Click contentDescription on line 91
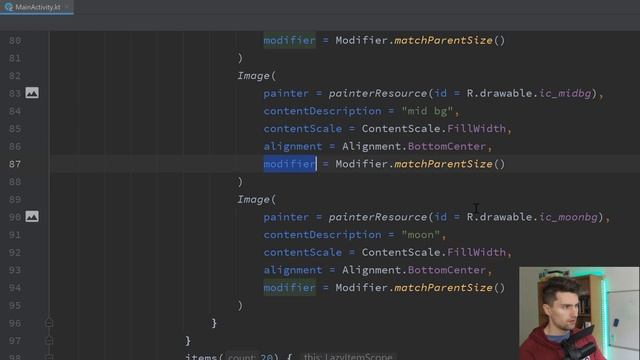Screen dimensions: 640x360 pos(322,235)
